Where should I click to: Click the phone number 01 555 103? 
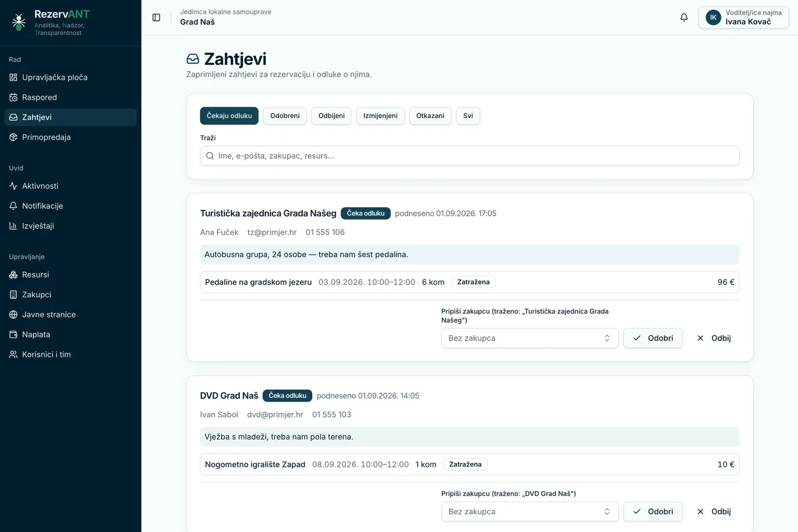coord(332,415)
